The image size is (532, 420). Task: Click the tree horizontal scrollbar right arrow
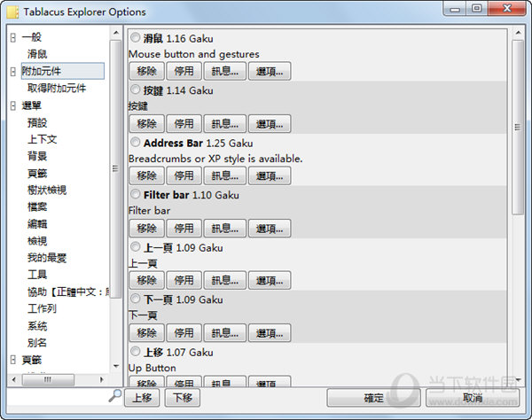coord(101,379)
